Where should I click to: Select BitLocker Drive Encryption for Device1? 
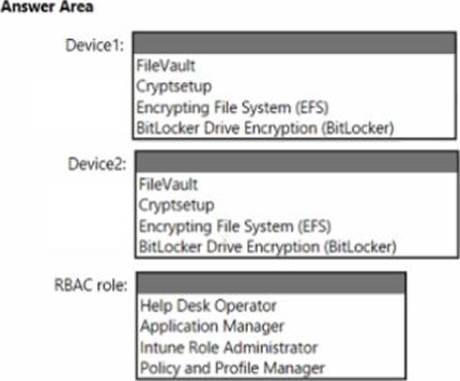tap(265, 128)
